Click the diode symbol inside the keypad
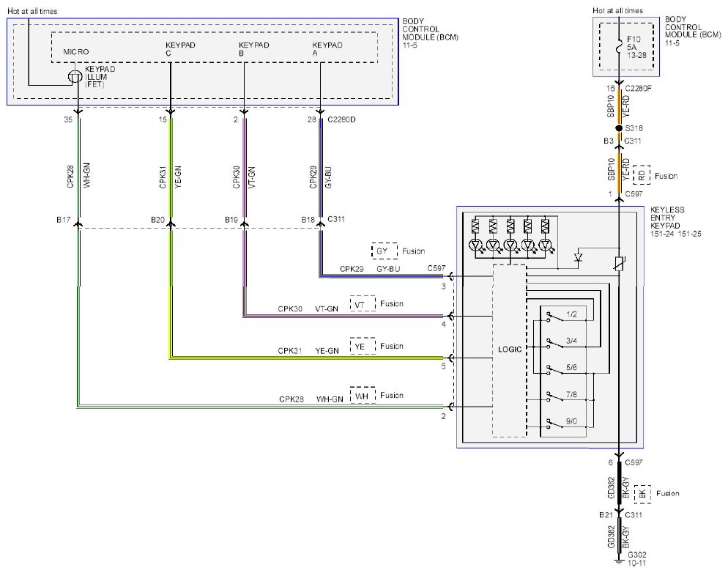728x573 pixels. click(579, 256)
